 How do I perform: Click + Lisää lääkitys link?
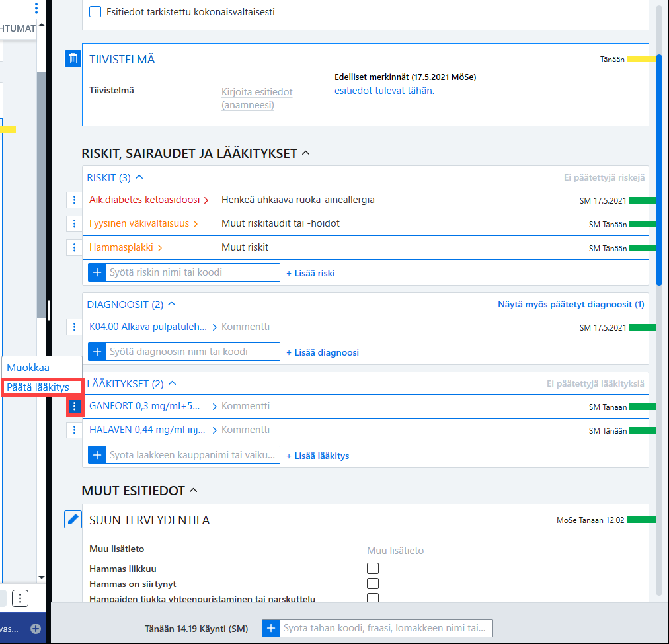click(318, 456)
